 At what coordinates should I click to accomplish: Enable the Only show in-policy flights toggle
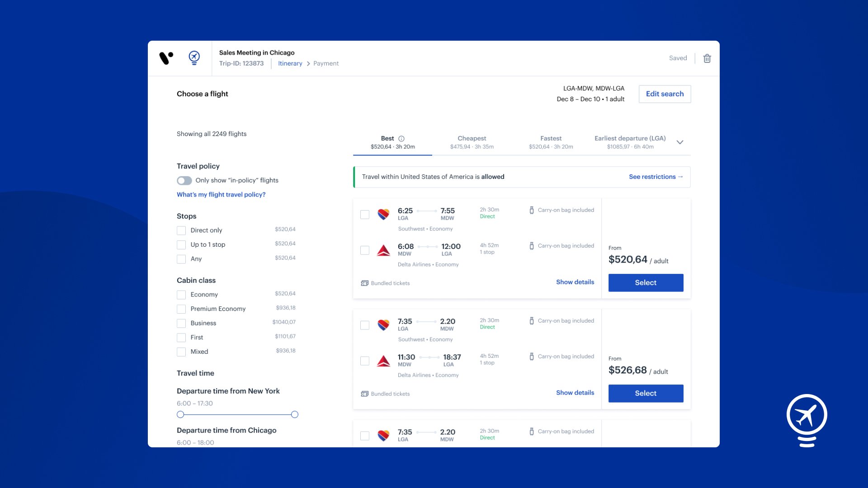tap(184, 180)
